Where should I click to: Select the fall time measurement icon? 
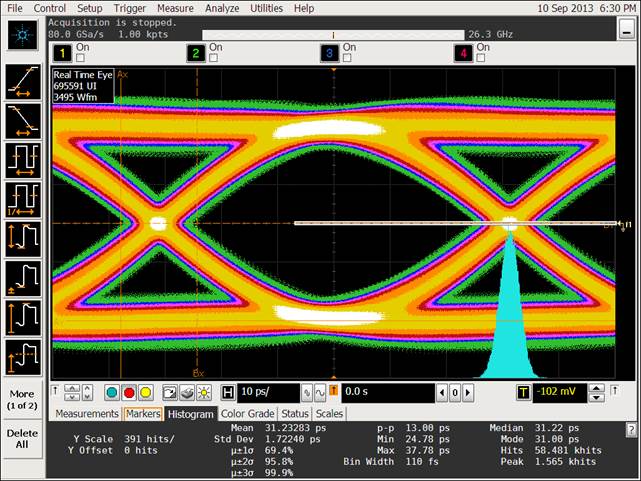23,121
